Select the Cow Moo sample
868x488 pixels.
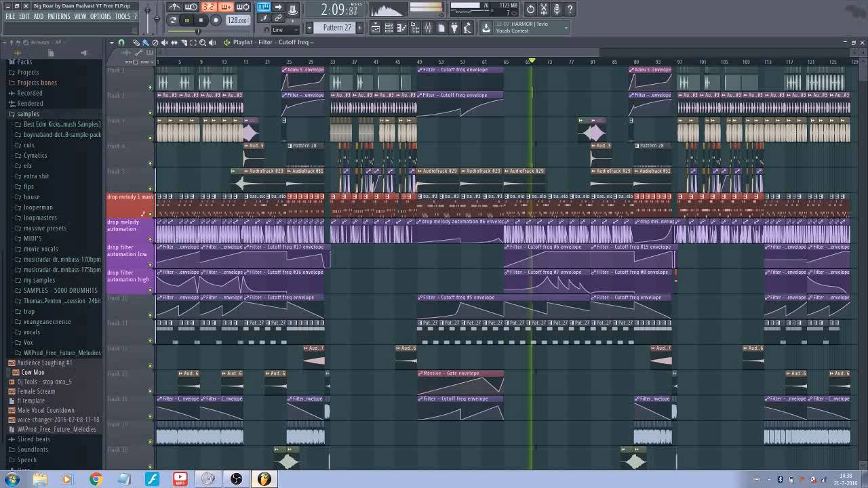click(33, 372)
